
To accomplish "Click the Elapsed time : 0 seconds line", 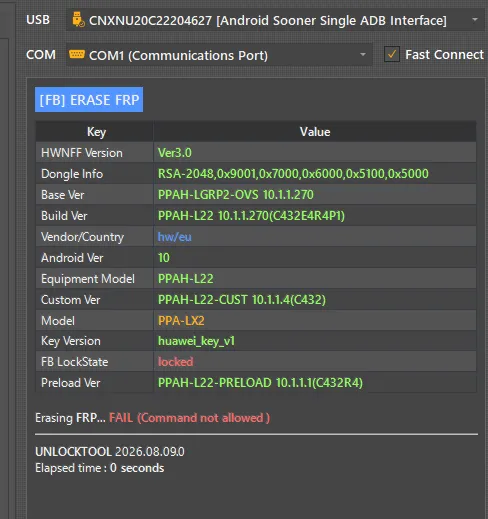I will 100,468.
